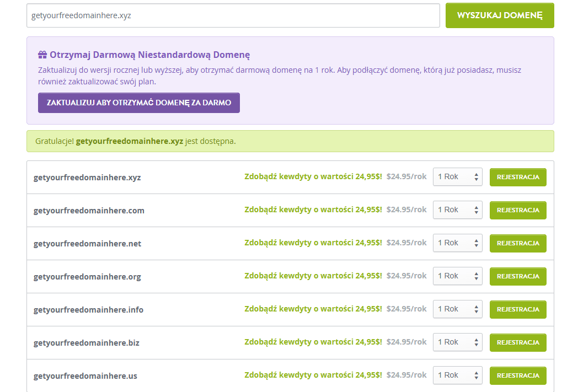
Task: Register the getyourfreedomainhere.info domain
Action: point(518,309)
